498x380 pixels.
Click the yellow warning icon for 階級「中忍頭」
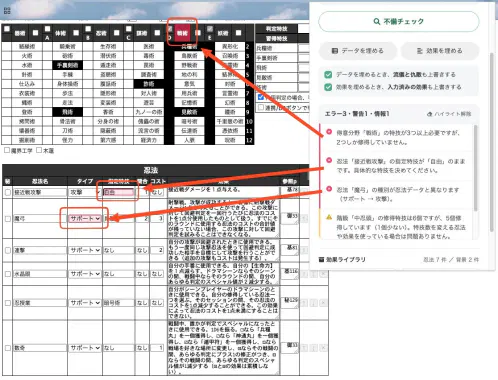tap(329, 217)
